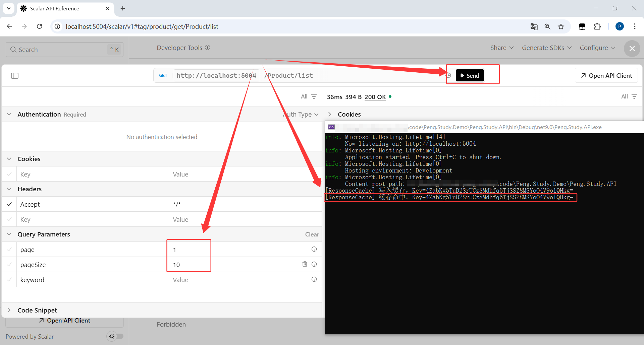
Task: Click the cookie Value field
Action: [245, 174]
